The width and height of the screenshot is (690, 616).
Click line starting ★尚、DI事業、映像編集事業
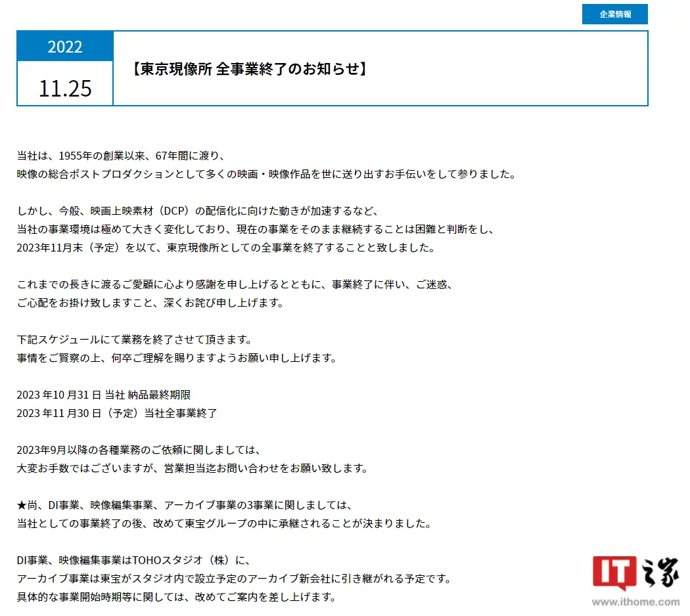185,505
